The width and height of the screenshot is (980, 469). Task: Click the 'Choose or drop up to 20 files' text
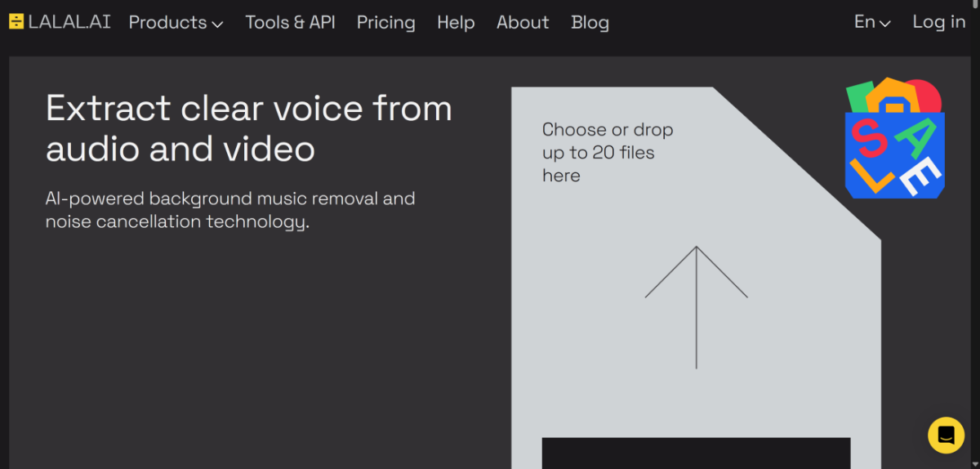click(x=607, y=152)
